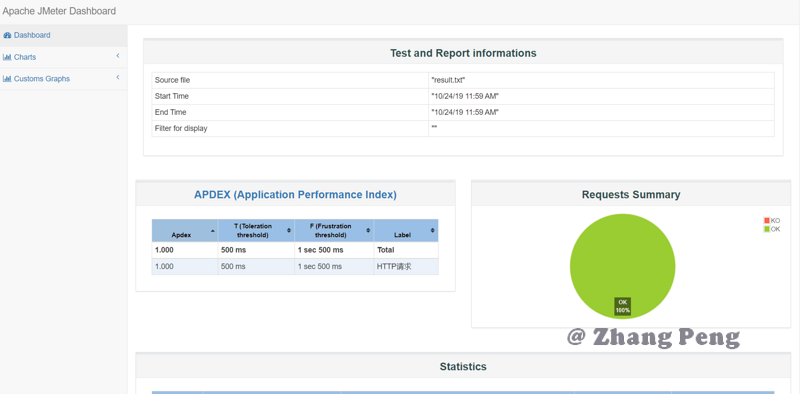Open the Charts sidebar menu
800x394 pixels.
coord(63,57)
